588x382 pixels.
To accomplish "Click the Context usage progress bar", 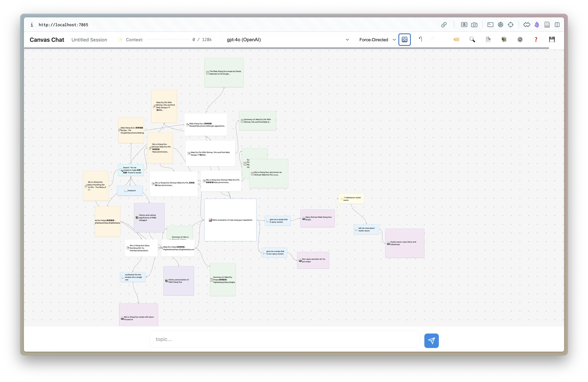I will [x=168, y=39].
